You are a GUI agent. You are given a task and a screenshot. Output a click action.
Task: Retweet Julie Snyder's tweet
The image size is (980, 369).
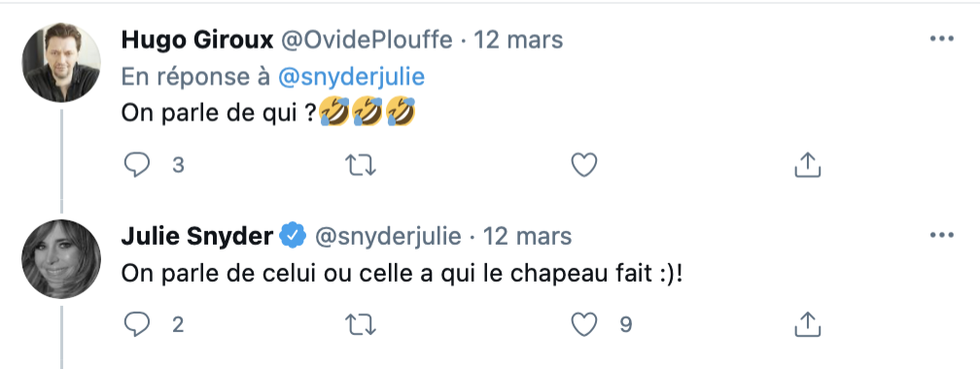click(361, 324)
